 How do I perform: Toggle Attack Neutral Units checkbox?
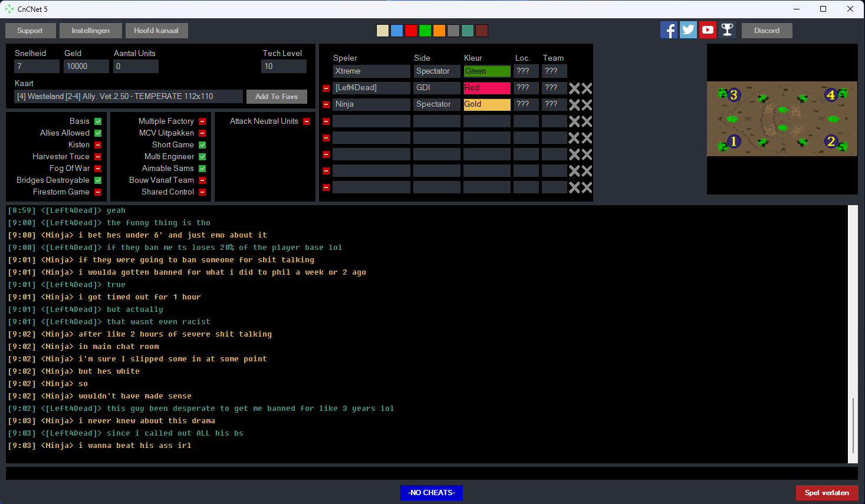pyautogui.click(x=307, y=121)
